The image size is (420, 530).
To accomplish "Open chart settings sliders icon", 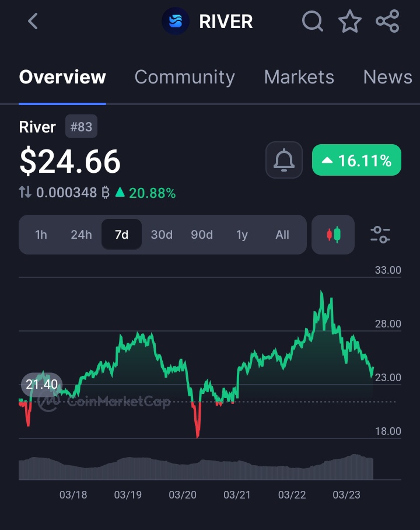I will [380, 235].
